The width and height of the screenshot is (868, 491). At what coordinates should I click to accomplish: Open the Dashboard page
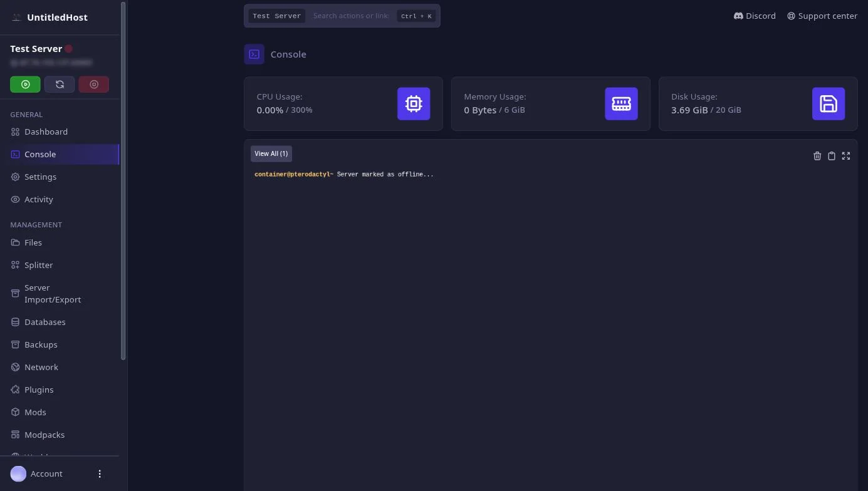coord(60,132)
